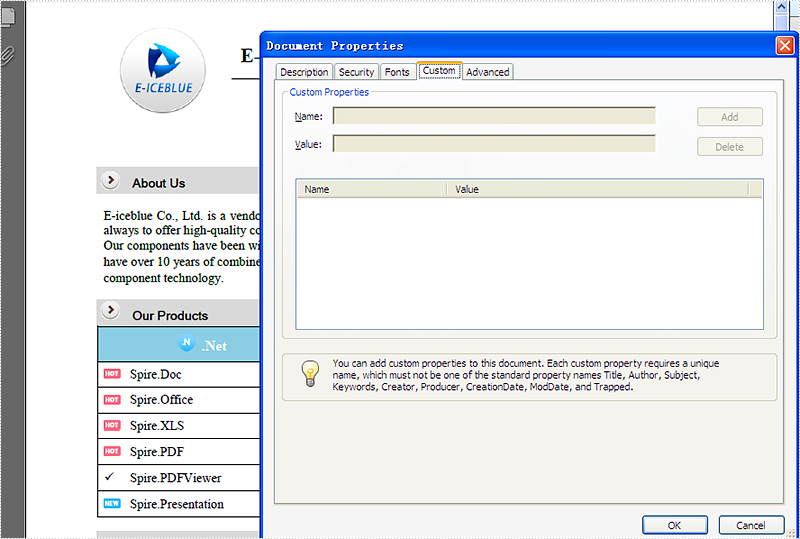This screenshot has height=539, width=800.
Task: Click the Spire.PDFViewer product row text
Action: point(176,478)
